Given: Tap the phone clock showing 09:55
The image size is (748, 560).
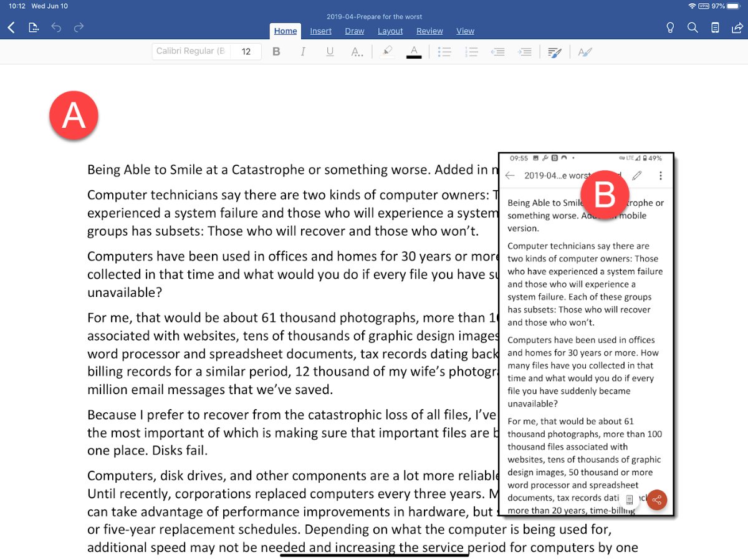Looking at the screenshot, I should (x=519, y=158).
